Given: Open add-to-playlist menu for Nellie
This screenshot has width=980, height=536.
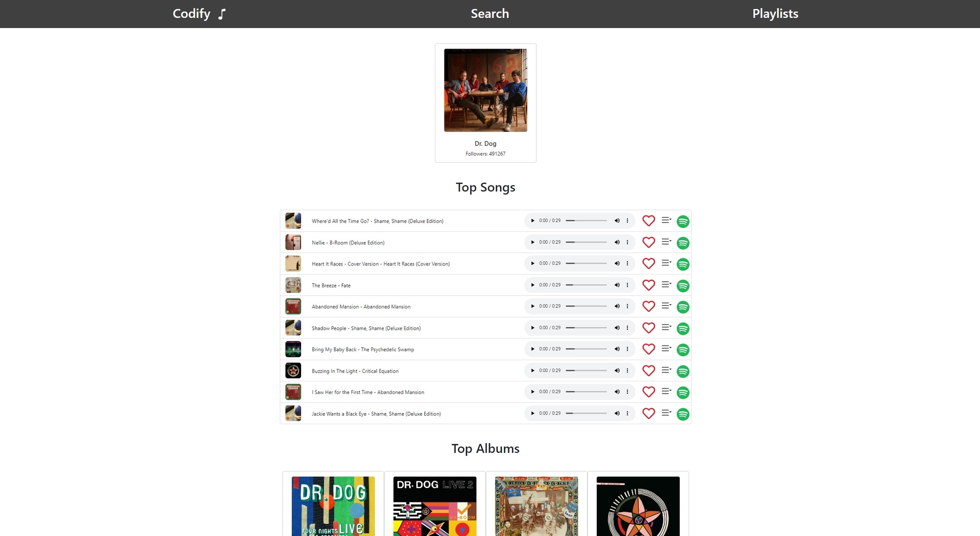Looking at the screenshot, I should pyautogui.click(x=666, y=242).
